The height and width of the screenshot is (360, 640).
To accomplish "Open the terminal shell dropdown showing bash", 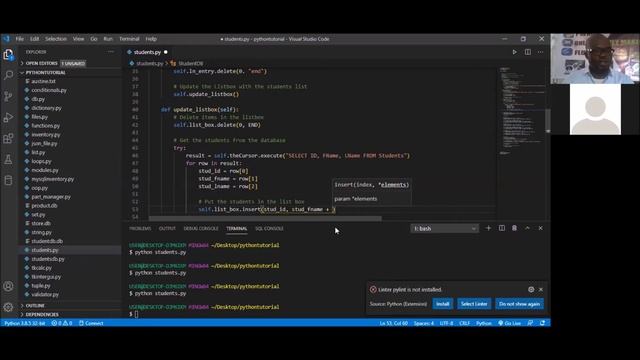I will [x=444, y=229].
